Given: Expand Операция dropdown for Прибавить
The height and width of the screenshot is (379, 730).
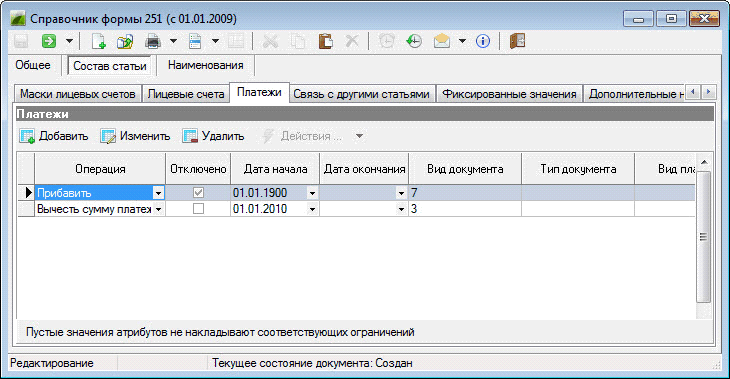Looking at the screenshot, I should click(x=158, y=193).
